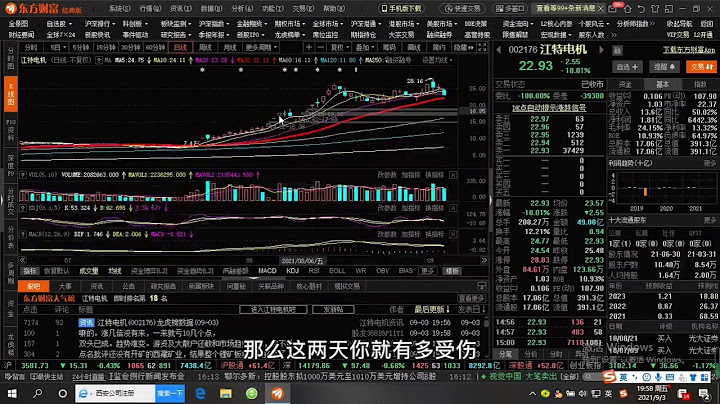The height and width of the screenshot is (404, 720).
Task: Go to previous stock with left arrow
Action: click(x=499, y=50)
